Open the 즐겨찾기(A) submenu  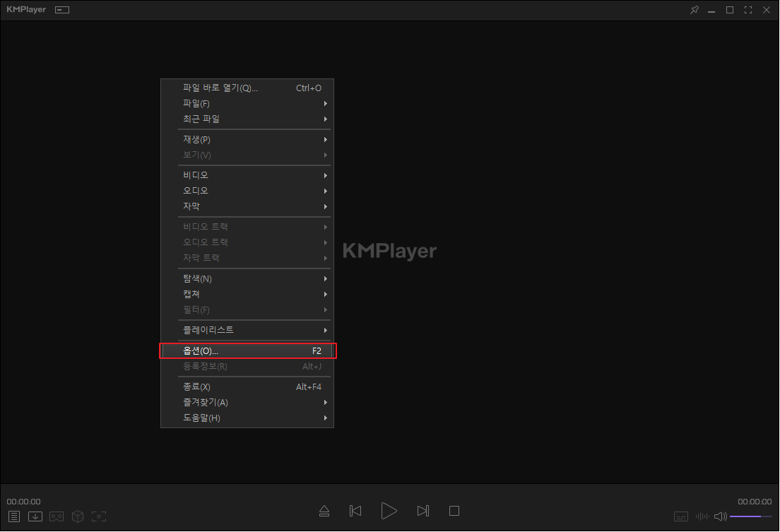click(247, 402)
